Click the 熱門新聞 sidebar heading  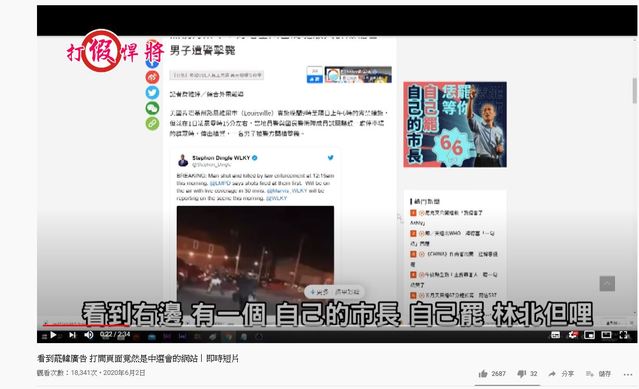coord(426,201)
